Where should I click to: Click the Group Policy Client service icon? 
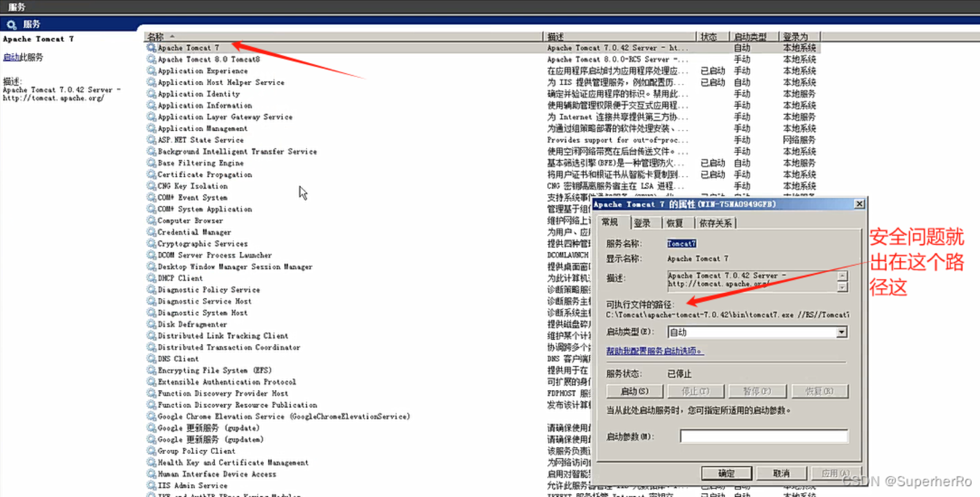[x=152, y=451]
